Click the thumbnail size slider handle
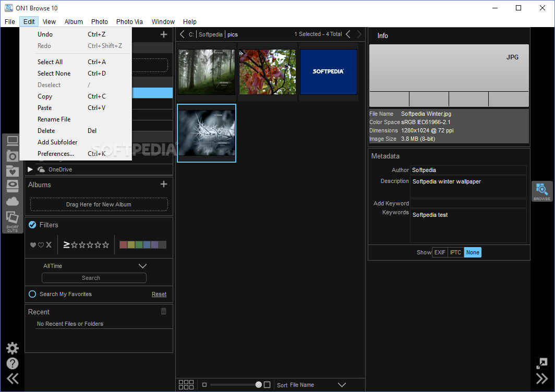This screenshot has height=392, width=555. point(259,385)
